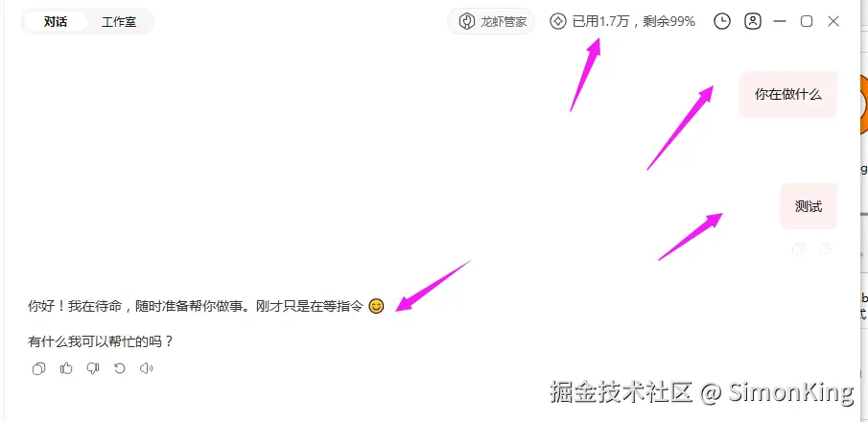This screenshot has height=422, width=868.
Task: Dislike the reply with thumbs down
Action: 93,368
